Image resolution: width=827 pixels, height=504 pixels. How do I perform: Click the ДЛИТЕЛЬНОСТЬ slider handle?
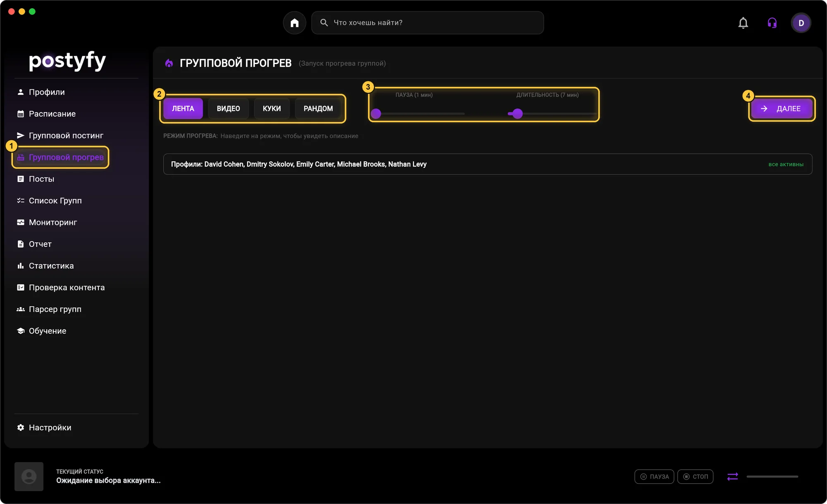517,114
